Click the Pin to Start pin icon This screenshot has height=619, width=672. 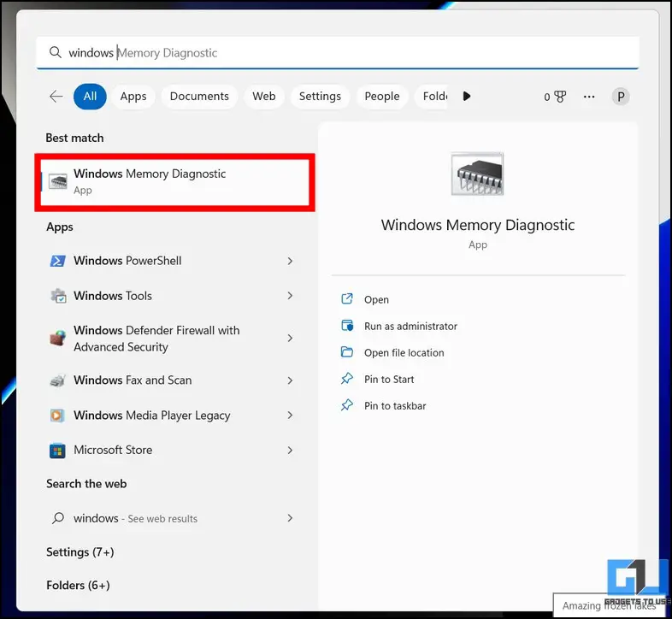click(x=347, y=379)
